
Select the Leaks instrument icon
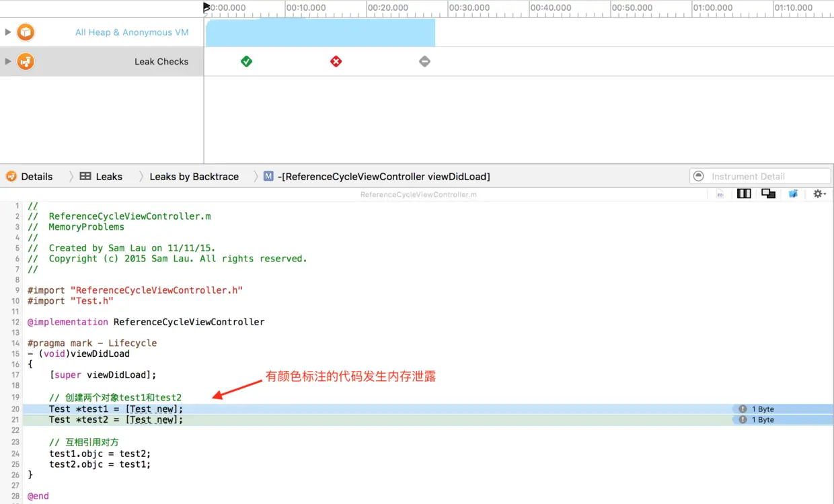tap(26, 62)
